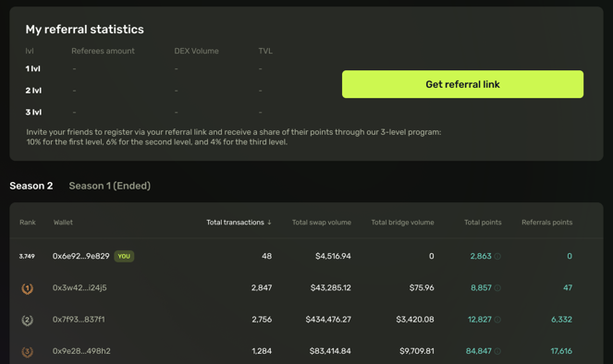Click the rank 2 silver medal icon
The width and height of the screenshot is (613, 364).
pos(27,321)
